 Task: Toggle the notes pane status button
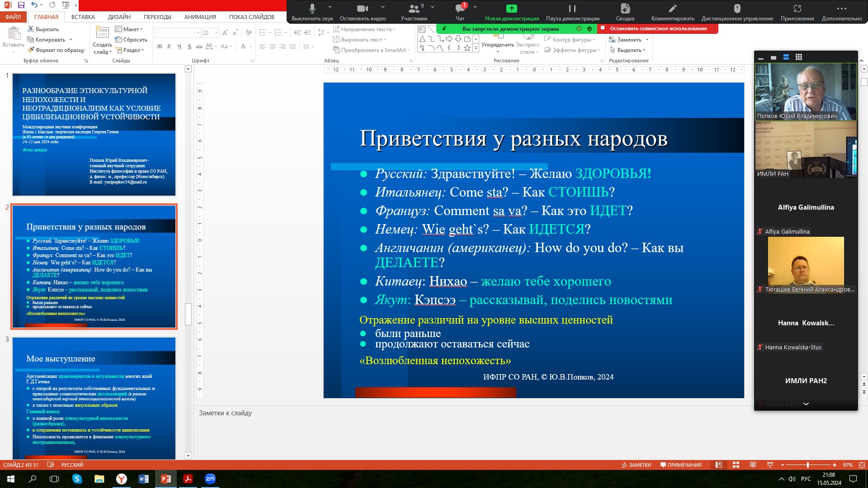tap(637, 465)
